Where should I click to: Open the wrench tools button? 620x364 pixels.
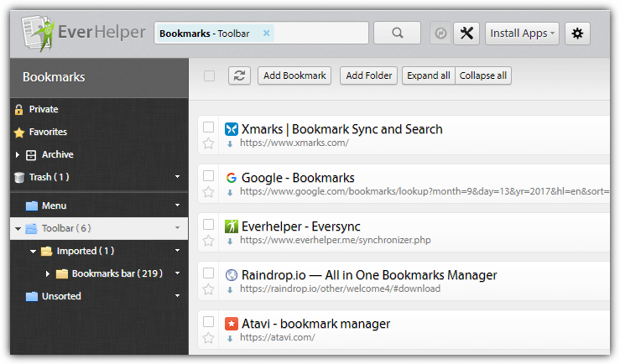(x=466, y=34)
